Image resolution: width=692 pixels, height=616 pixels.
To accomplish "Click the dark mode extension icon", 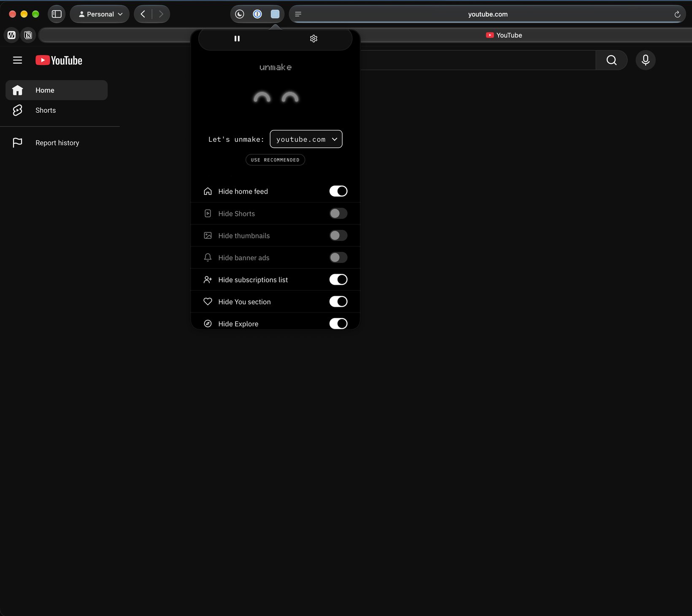I will click(x=240, y=14).
